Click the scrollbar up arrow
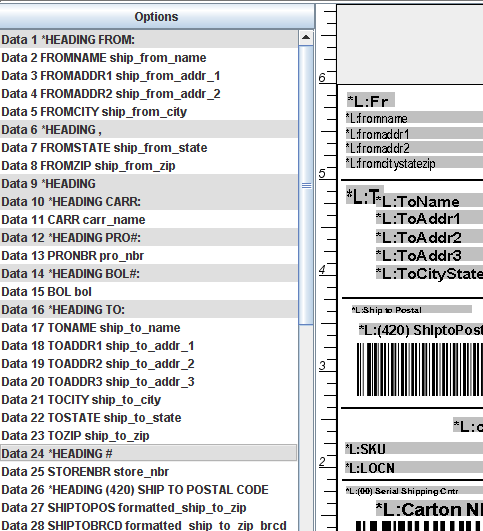Viewport: 483px width, 531px height. (306, 37)
